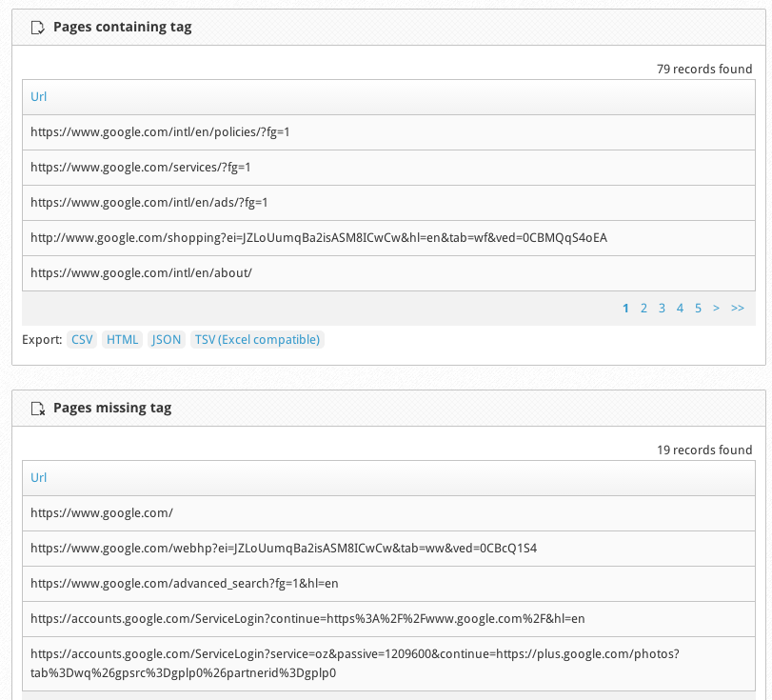This screenshot has height=700, width=772.
Task: Export as TSV (Excel compatible)
Action: point(257,339)
